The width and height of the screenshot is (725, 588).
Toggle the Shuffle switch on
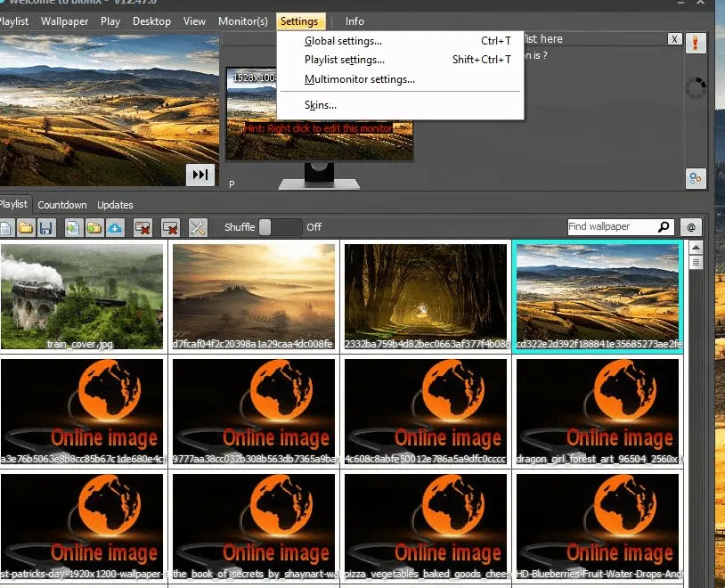click(x=280, y=227)
